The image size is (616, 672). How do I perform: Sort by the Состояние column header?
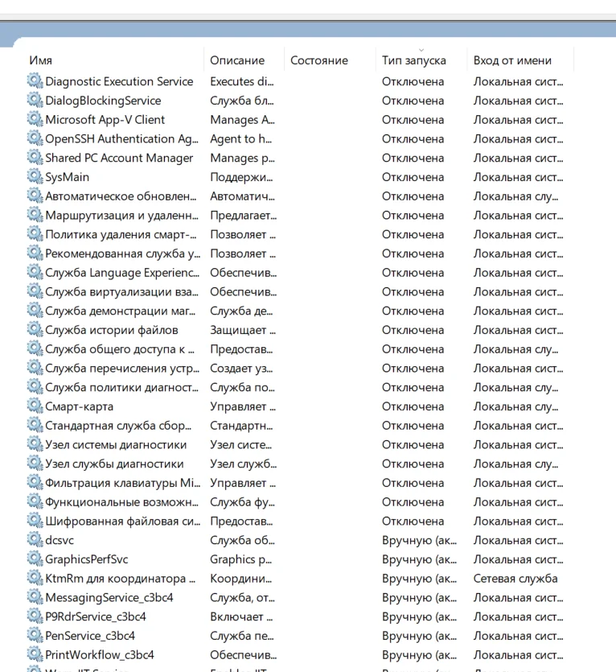pyautogui.click(x=319, y=60)
